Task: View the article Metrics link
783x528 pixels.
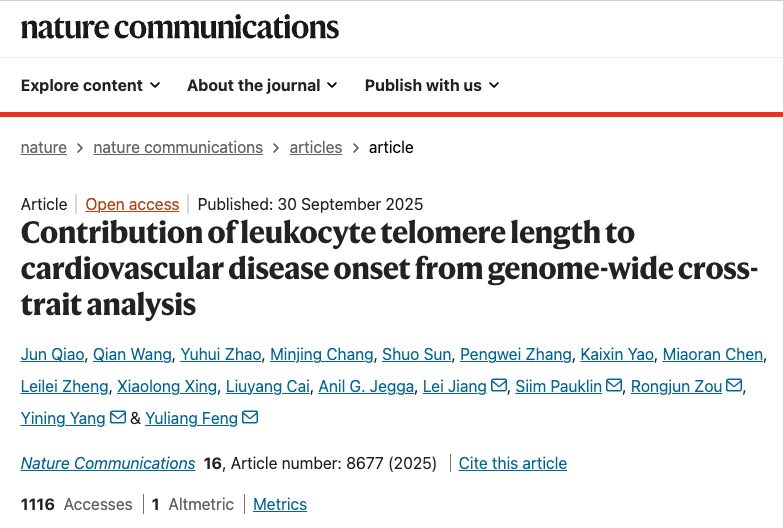Action: [x=280, y=505]
